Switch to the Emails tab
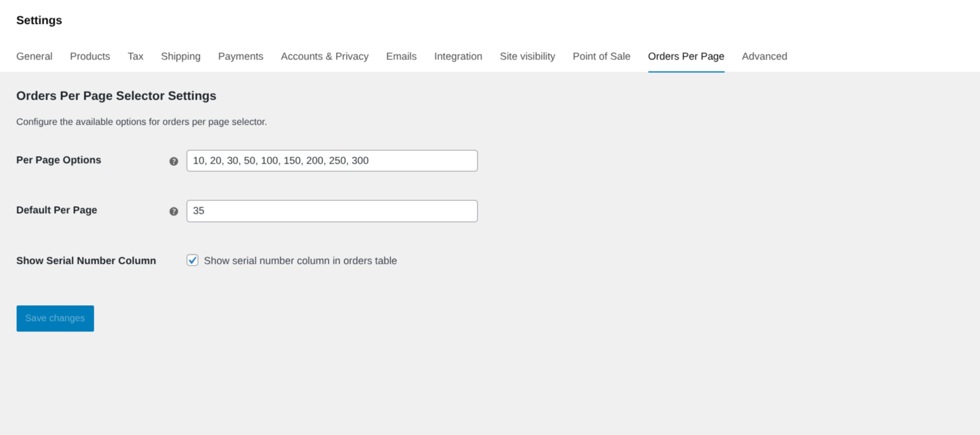Viewport: 980px width, 435px height. pyautogui.click(x=401, y=56)
